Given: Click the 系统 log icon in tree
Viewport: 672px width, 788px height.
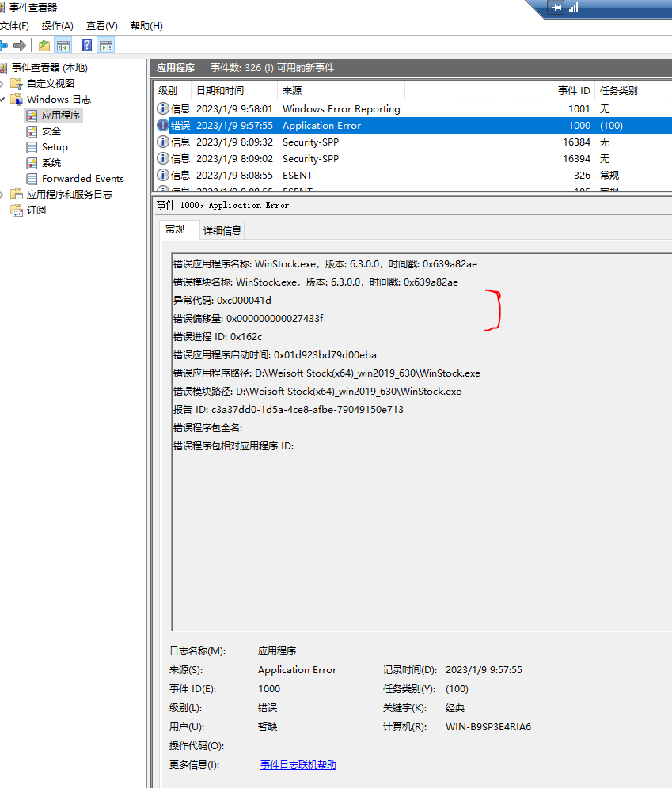Looking at the screenshot, I should (x=32, y=163).
